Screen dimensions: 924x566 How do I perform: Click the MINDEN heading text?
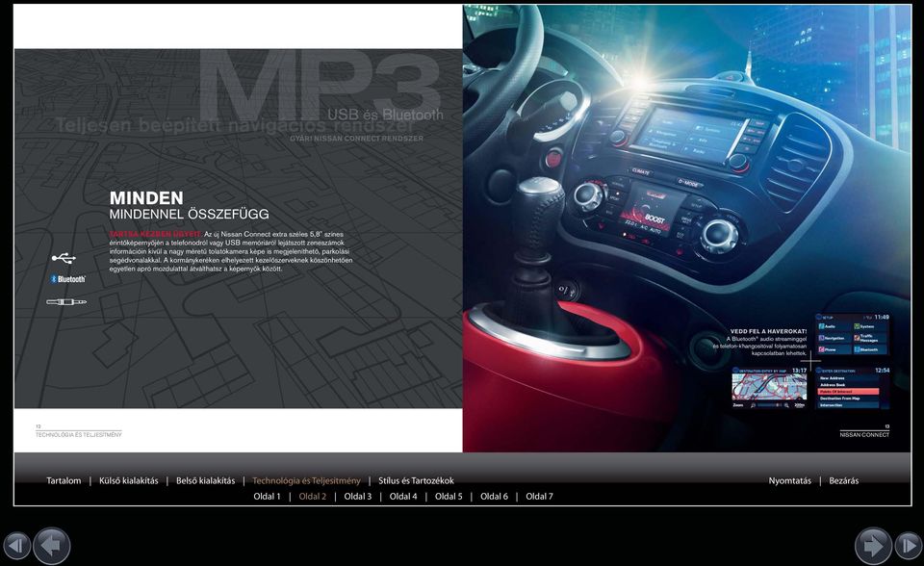(x=146, y=197)
